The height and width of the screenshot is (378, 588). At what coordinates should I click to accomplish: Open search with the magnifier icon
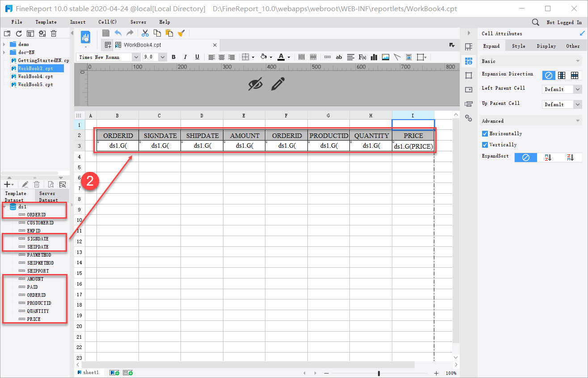pyautogui.click(x=535, y=22)
